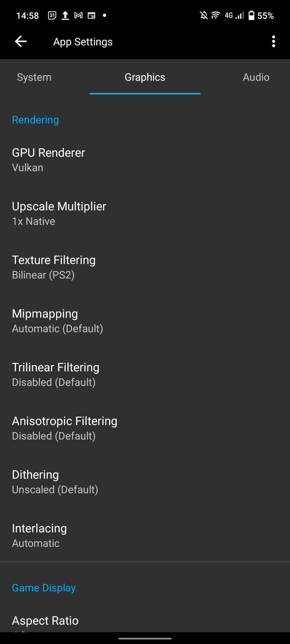Tap the battery status icon
This screenshot has height=644, width=290.
251,15
